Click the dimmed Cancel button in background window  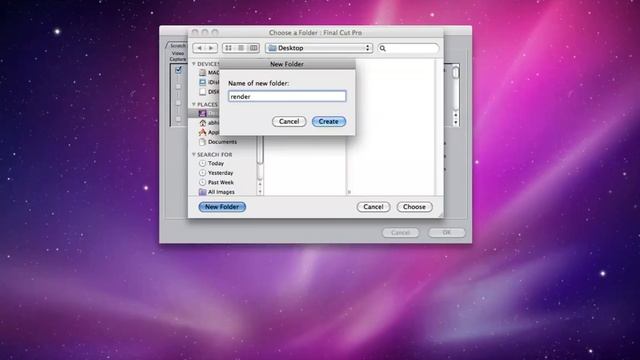pos(400,232)
